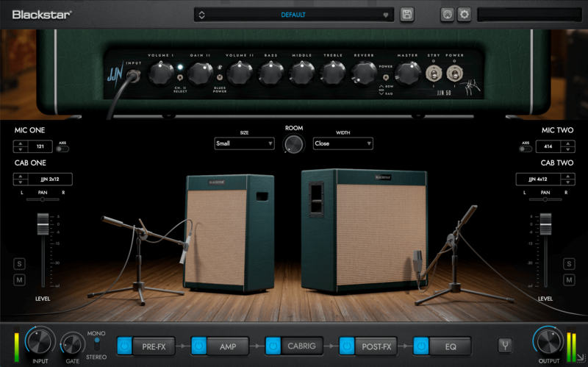Screen dimensions: 588x367
Task: Flip the POWER toggle switch
Action: click(454, 73)
